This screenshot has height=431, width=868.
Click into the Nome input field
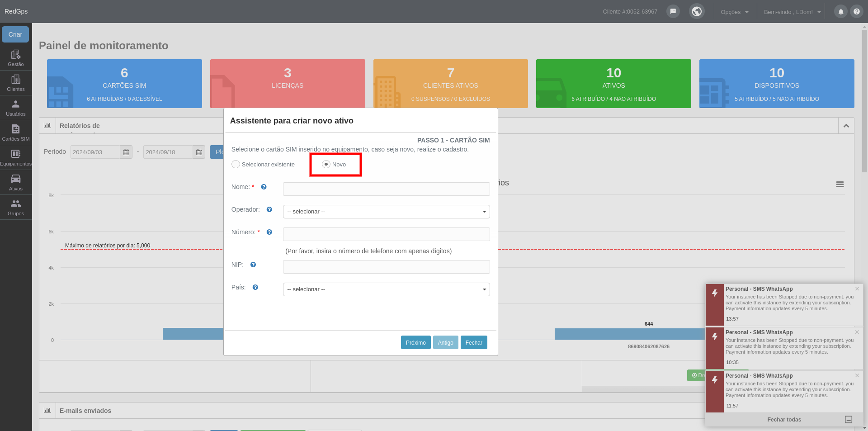pos(387,189)
